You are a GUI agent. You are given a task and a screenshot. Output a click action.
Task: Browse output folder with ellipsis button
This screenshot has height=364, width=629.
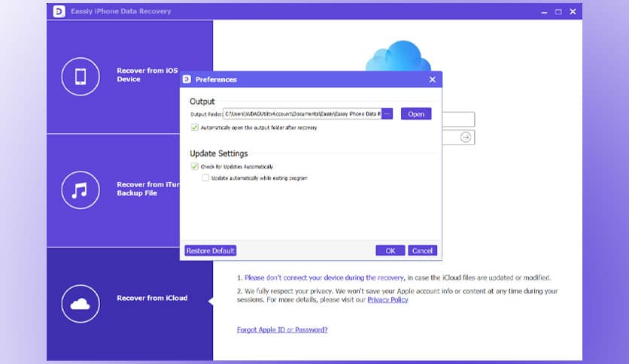click(387, 114)
